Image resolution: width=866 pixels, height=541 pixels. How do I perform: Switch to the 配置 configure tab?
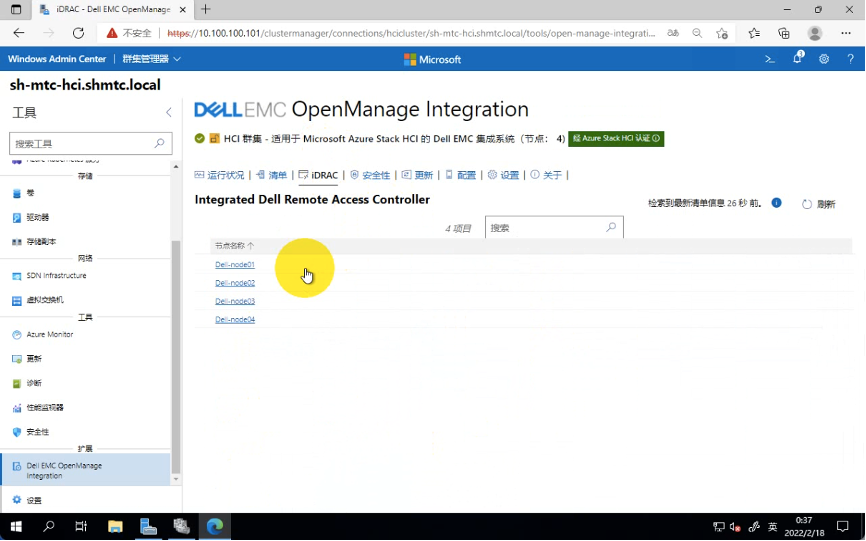click(x=461, y=175)
